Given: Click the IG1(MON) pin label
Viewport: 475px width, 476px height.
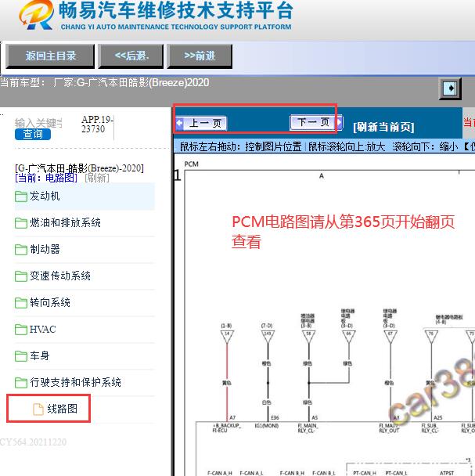Looking at the screenshot, I should click(x=267, y=426).
